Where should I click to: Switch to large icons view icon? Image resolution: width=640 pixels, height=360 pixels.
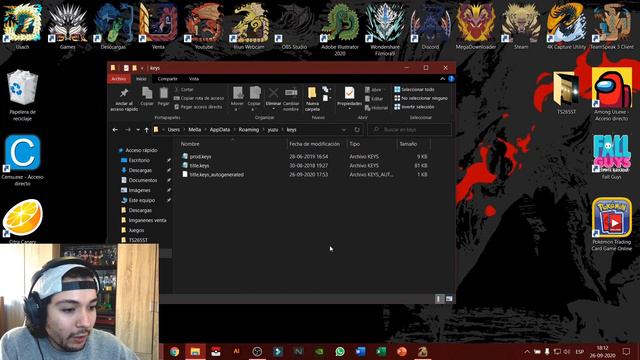pos(449,299)
